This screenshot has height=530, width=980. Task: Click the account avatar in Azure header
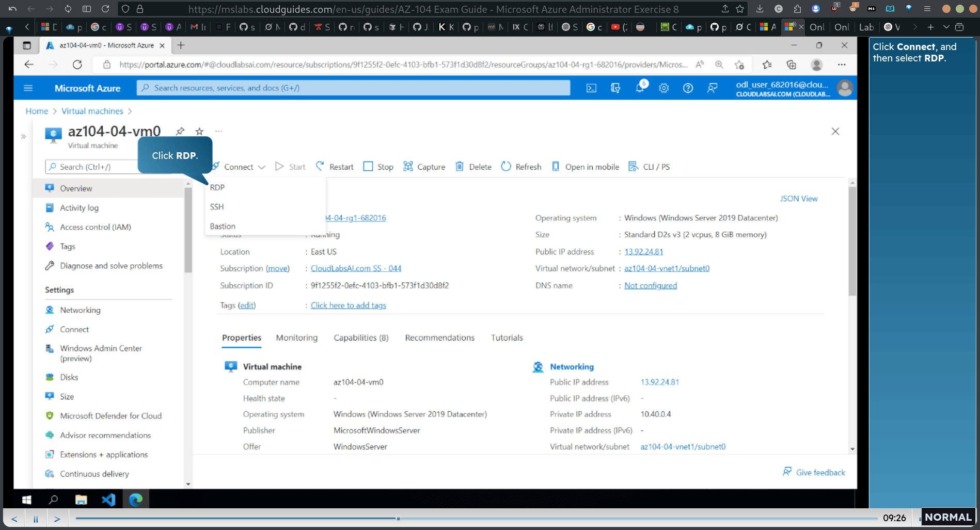coord(845,88)
